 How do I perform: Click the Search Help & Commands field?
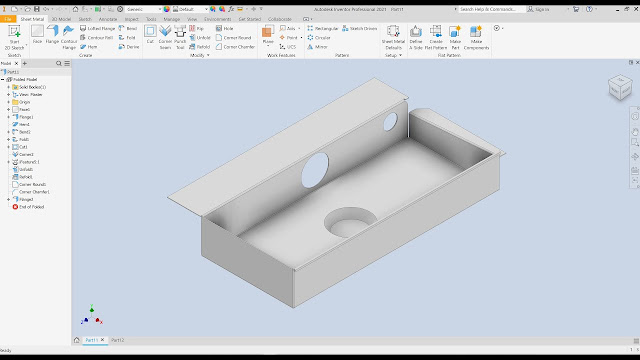click(490, 9)
